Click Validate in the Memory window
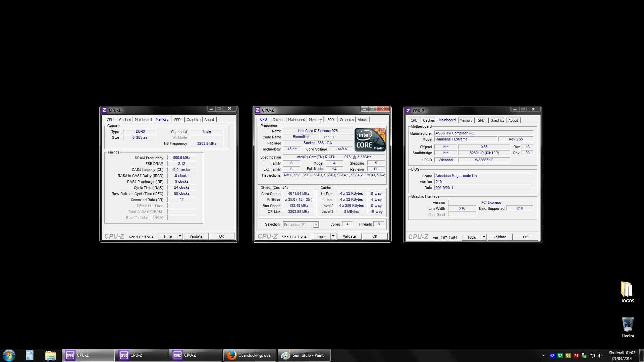The width and height of the screenshot is (644, 362). 196,236
